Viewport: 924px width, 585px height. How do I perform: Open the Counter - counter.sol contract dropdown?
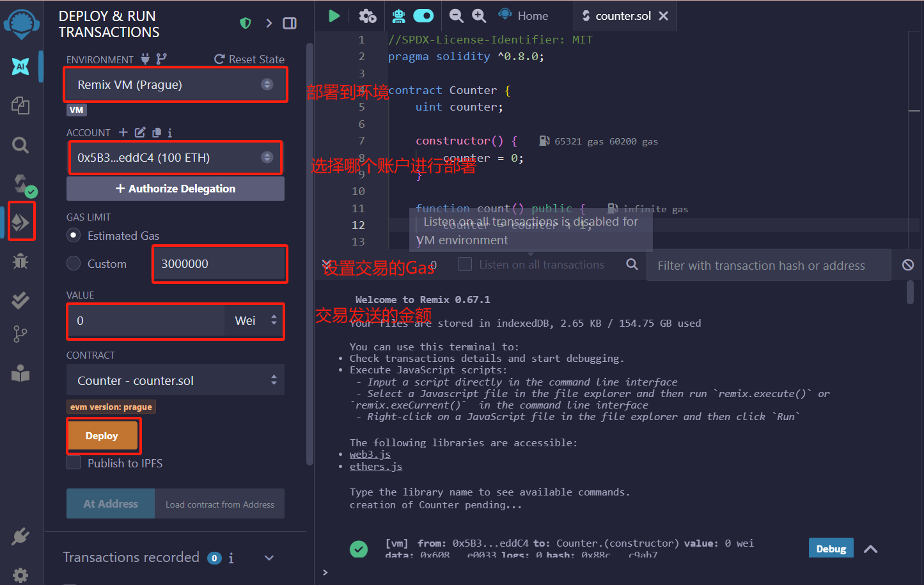(x=175, y=380)
